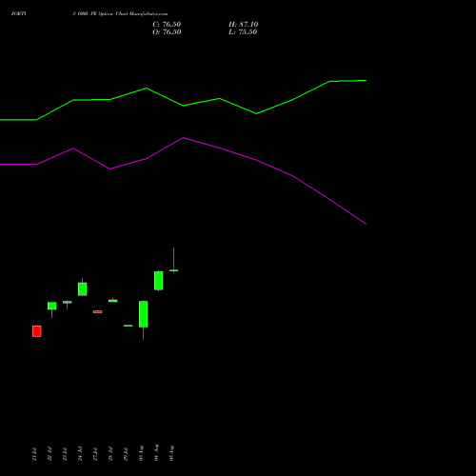Click the upper green indicator line
This screenshot has height=476, width=476.
[x=183, y=106]
